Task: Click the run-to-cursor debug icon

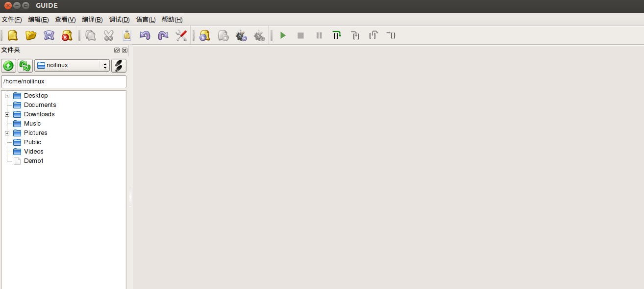Action: point(391,35)
